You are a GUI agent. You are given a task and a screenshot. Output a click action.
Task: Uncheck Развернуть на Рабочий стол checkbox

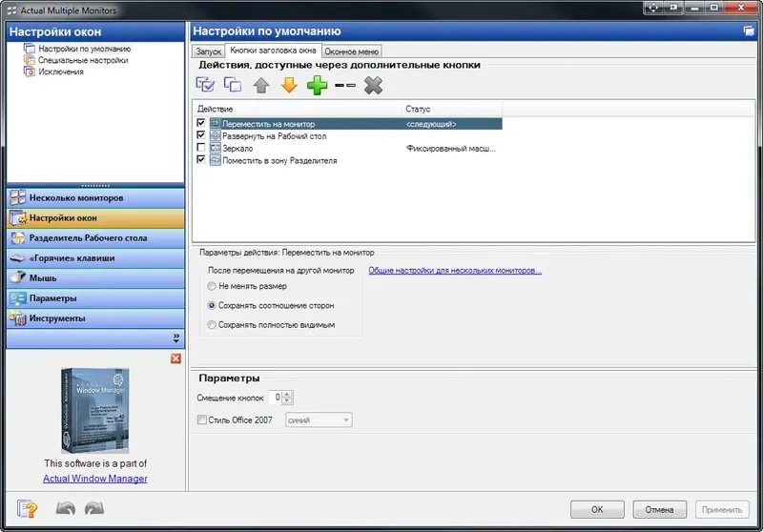(201, 134)
